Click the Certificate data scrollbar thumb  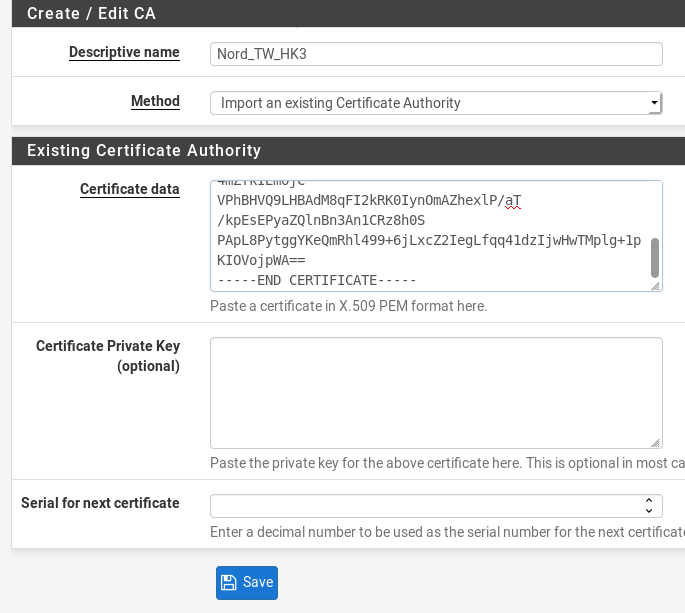654,258
